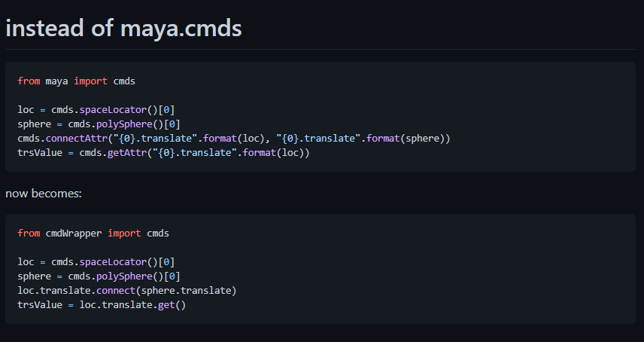Click the first "sphere = cmds.polySphere()[0]" line
The height and width of the screenshot is (342, 644).
pos(99,124)
